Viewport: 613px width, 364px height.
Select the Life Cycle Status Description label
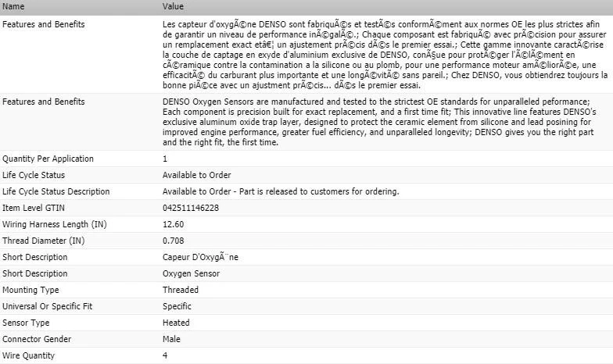[56, 191]
